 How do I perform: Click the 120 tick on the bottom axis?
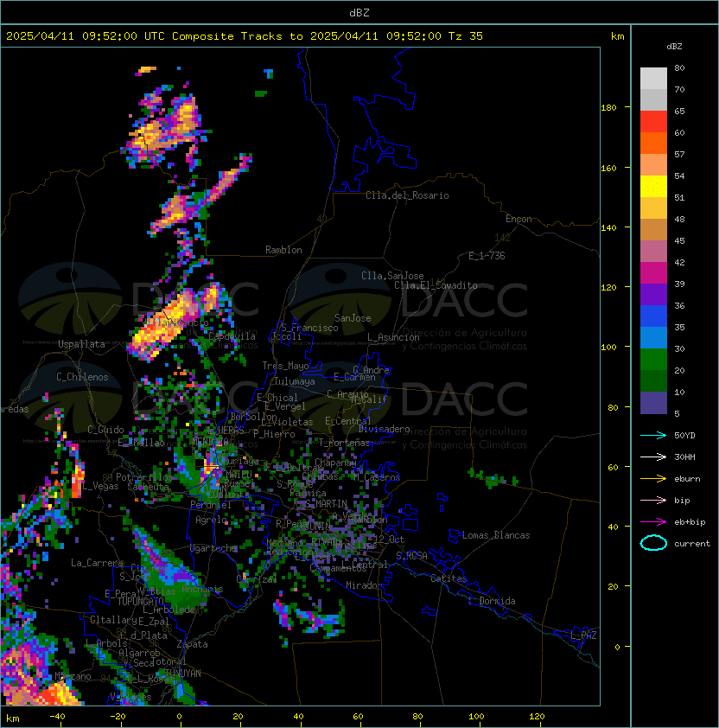(x=537, y=717)
